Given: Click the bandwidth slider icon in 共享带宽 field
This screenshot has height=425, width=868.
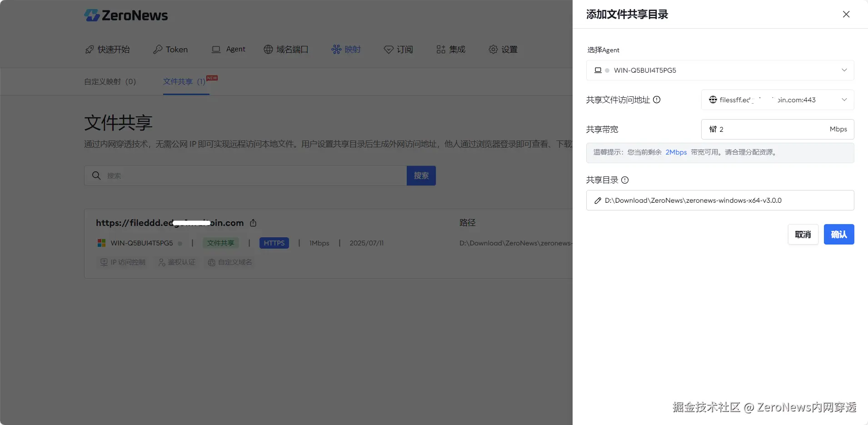Looking at the screenshot, I should [713, 130].
